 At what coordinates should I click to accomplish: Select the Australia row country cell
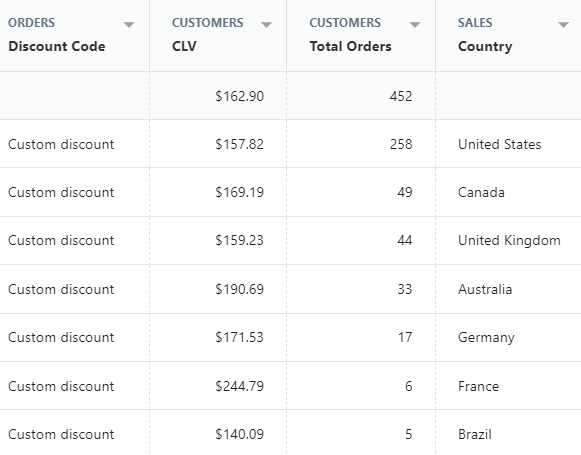click(x=485, y=289)
